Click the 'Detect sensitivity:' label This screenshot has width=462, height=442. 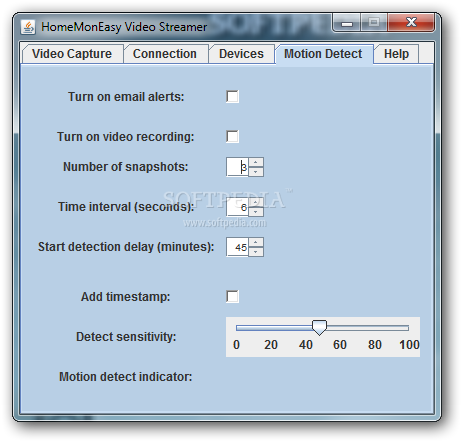click(x=126, y=337)
